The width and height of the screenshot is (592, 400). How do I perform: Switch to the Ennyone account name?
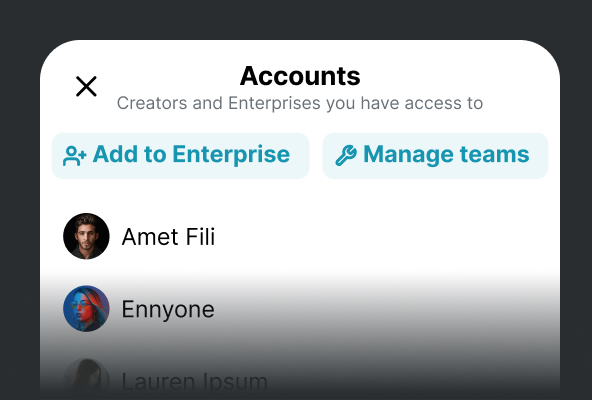pyautogui.click(x=168, y=309)
